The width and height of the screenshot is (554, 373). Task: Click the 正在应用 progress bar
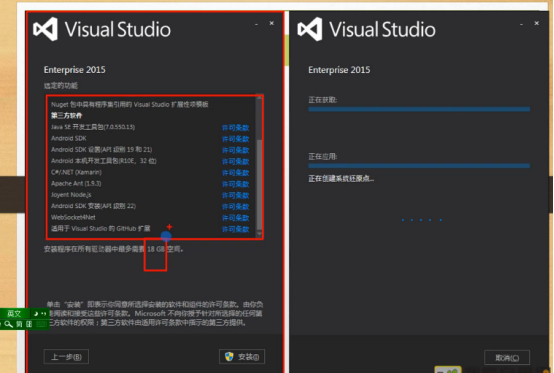click(x=419, y=166)
